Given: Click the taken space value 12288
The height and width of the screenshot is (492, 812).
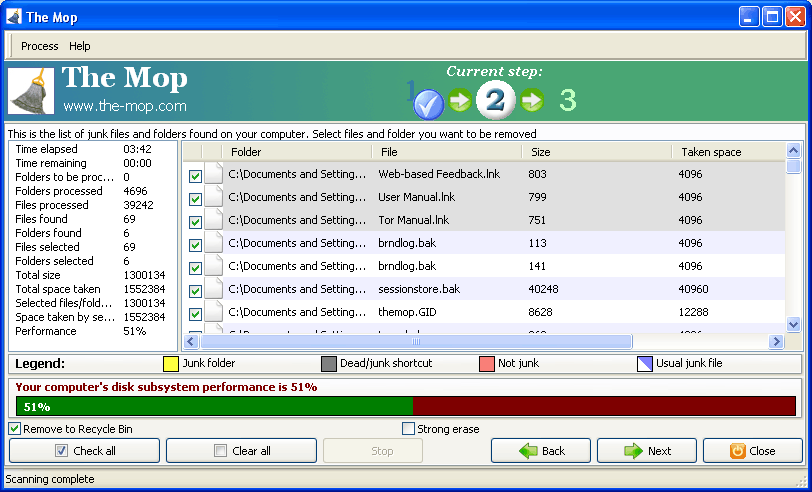Looking at the screenshot, I should pos(693,312).
